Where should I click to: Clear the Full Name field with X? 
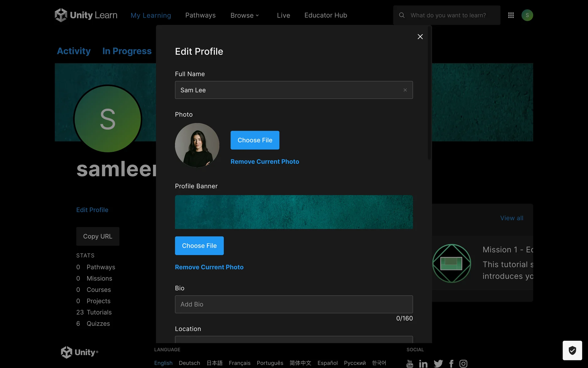coord(405,90)
